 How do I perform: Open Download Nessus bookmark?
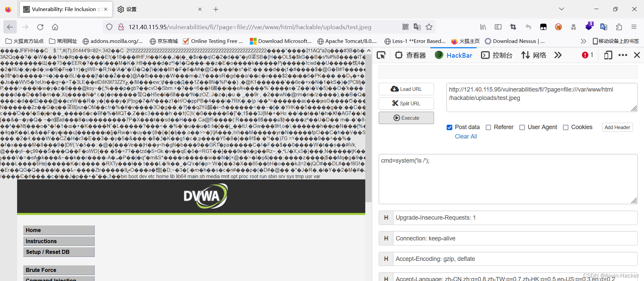coord(515,41)
